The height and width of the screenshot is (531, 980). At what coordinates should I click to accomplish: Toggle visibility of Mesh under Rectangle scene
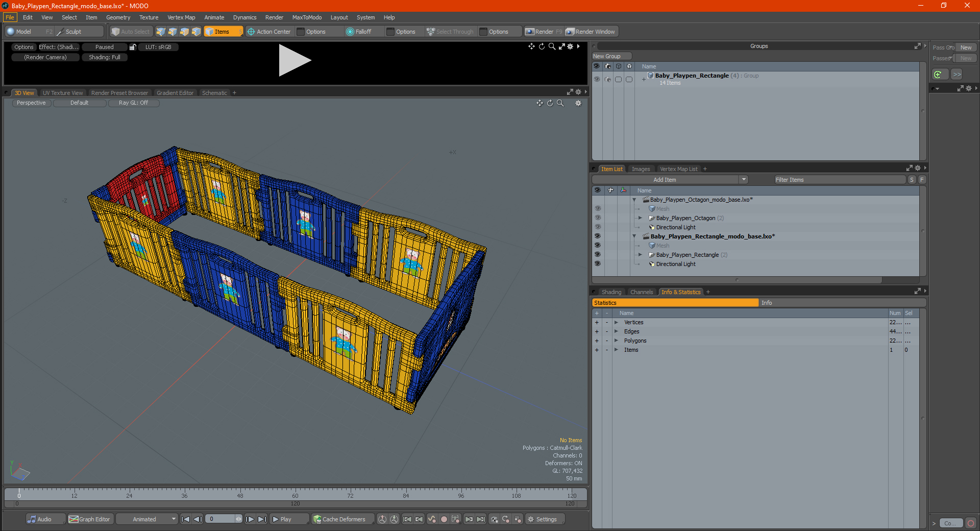pyautogui.click(x=598, y=246)
